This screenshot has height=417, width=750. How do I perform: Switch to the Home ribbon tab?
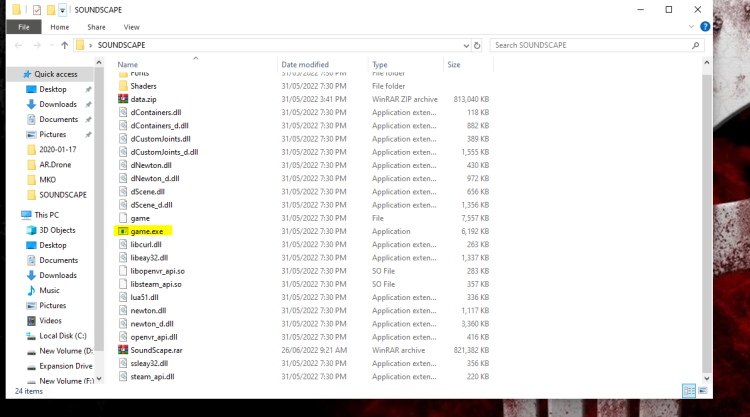[x=60, y=27]
